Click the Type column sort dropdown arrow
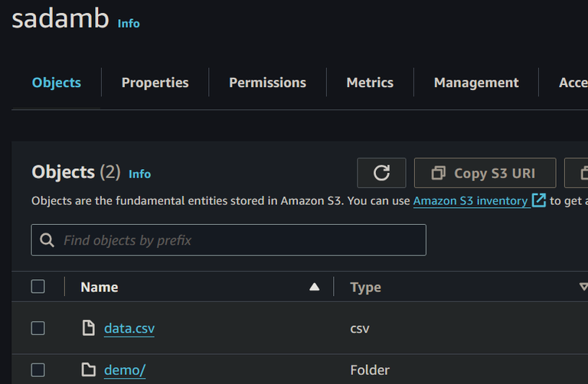Viewport: 588px width, 384px height. click(x=583, y=287)
